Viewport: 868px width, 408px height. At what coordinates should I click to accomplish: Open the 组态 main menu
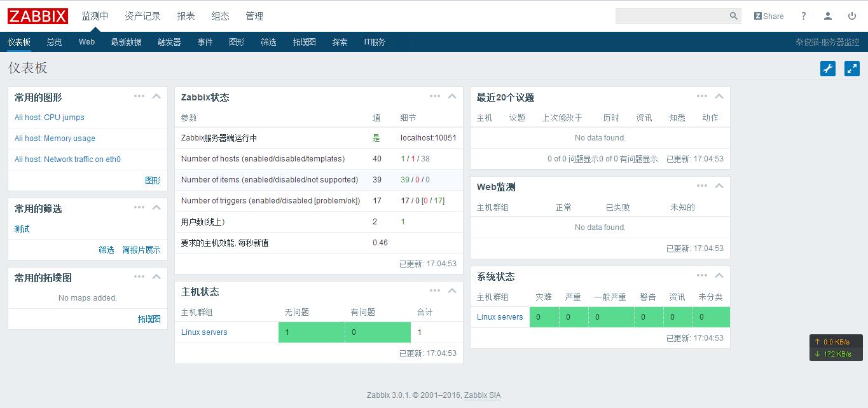[220, 16]
